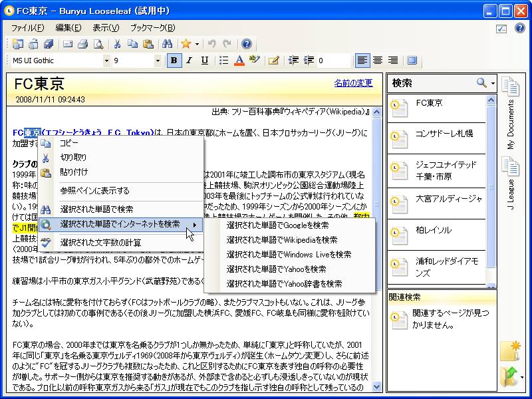Open print preview from the toolbar

pos(98,44)
